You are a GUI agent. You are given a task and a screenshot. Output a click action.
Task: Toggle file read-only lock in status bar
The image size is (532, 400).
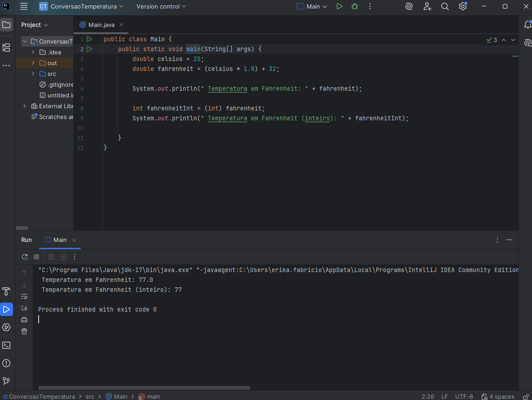526,396
